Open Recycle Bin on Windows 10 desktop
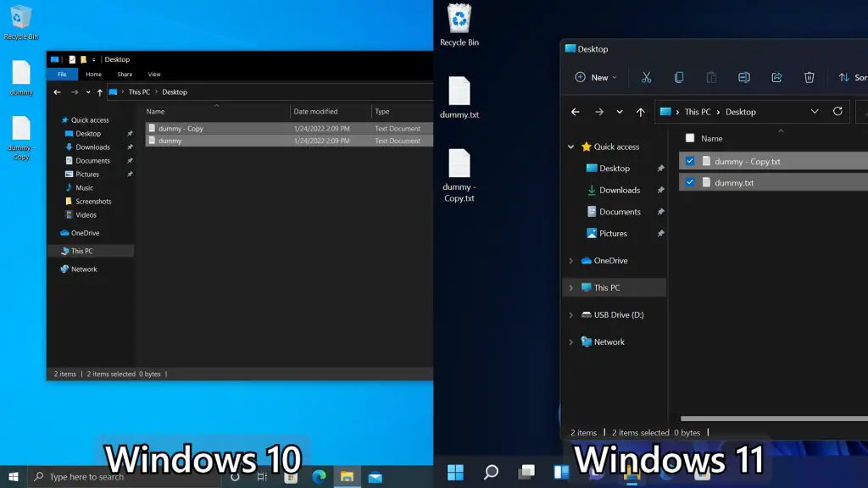Image resolution: width=868 pixels, height=488 pixels. 21,22
